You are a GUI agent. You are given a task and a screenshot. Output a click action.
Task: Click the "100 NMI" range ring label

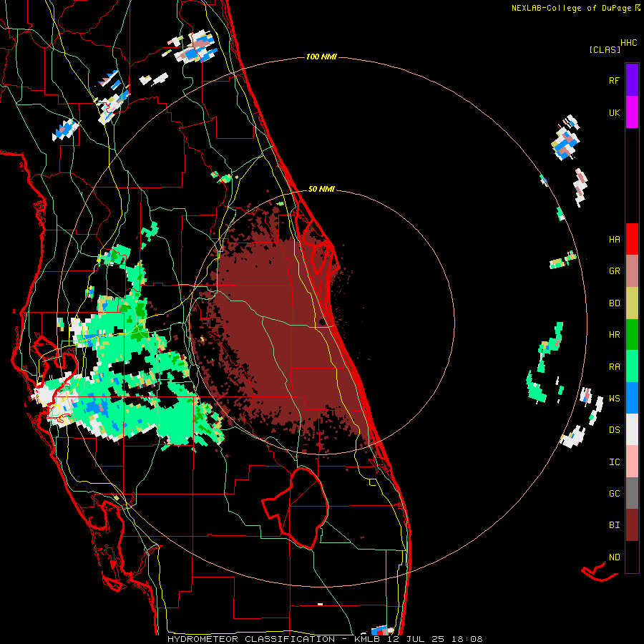[x=321, y=57]
